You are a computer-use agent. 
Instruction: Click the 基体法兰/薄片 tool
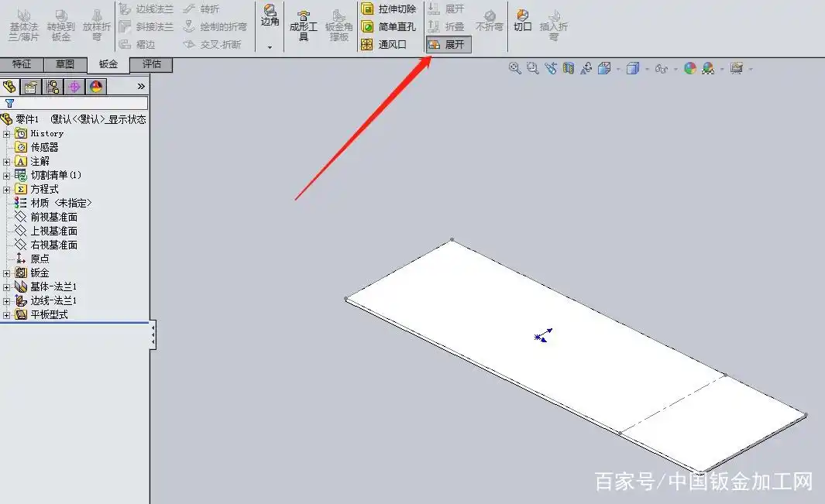24,26
